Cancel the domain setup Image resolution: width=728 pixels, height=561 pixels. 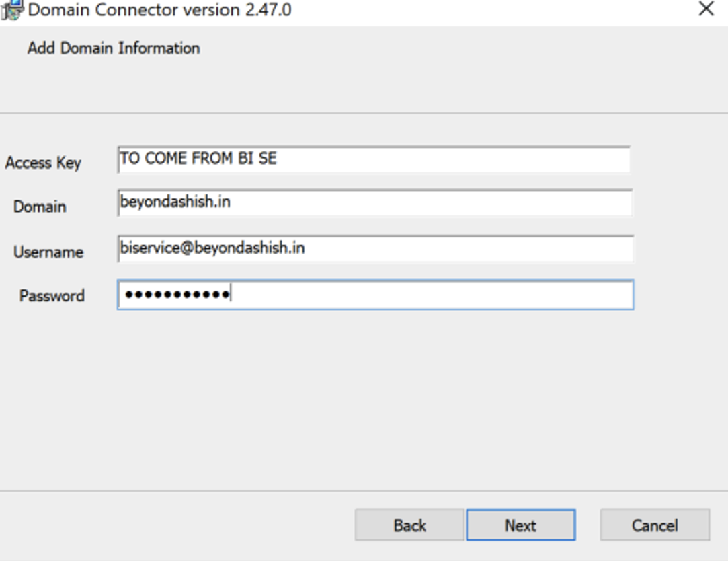654,525
